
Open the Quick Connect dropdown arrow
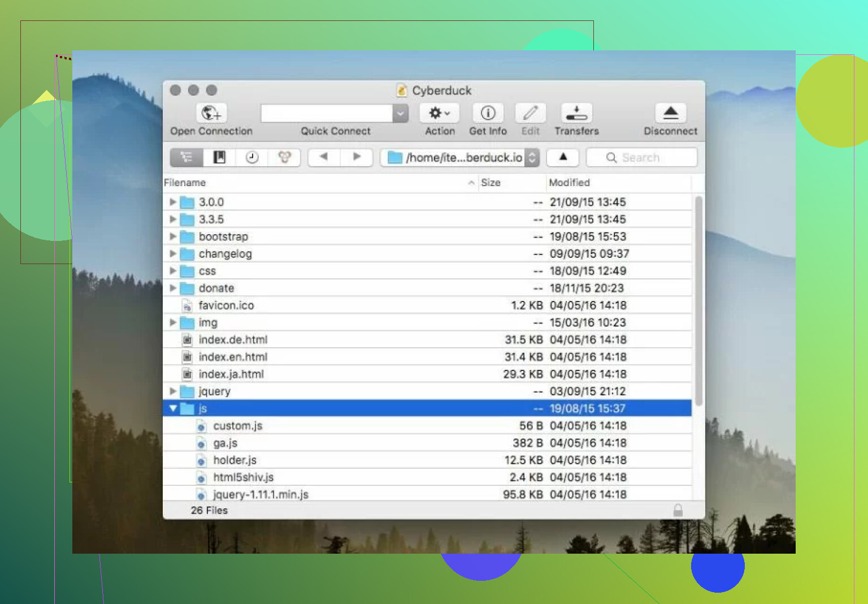[x=400, y=113]
